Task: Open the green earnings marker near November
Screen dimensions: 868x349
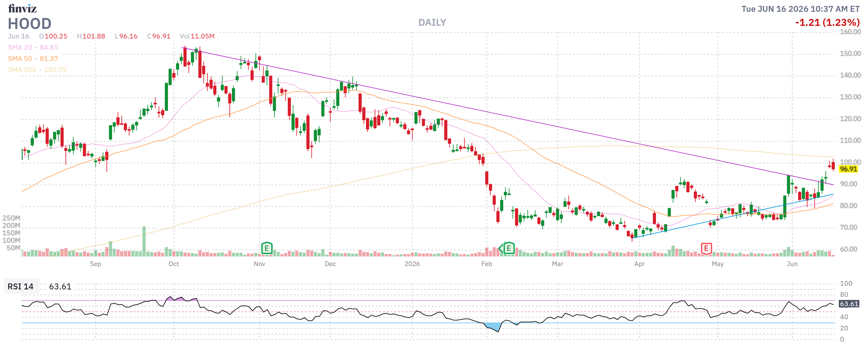Action: coord(267,249)
